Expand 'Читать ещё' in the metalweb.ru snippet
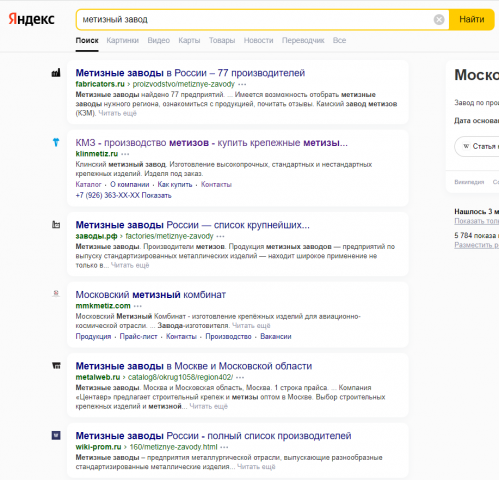 pos(209,406)
